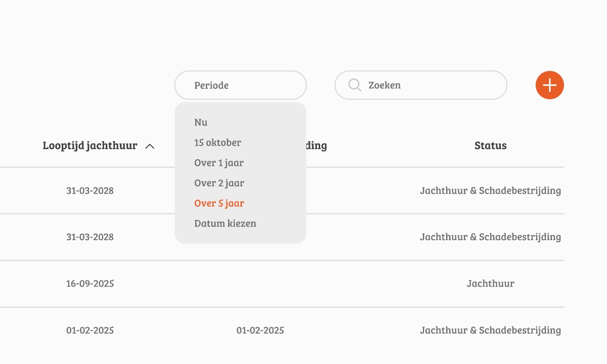
Task: Focus the Zoeken search field
Action: point(421,85)
